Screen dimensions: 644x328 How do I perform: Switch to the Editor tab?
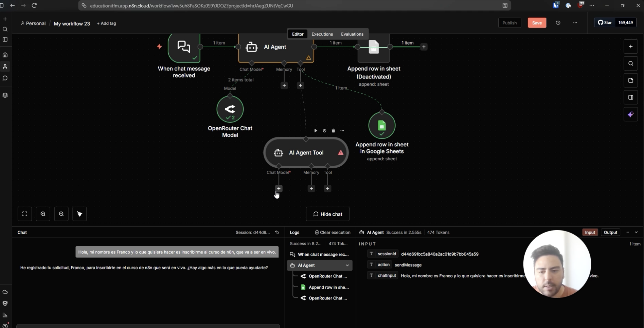point(298,34)
